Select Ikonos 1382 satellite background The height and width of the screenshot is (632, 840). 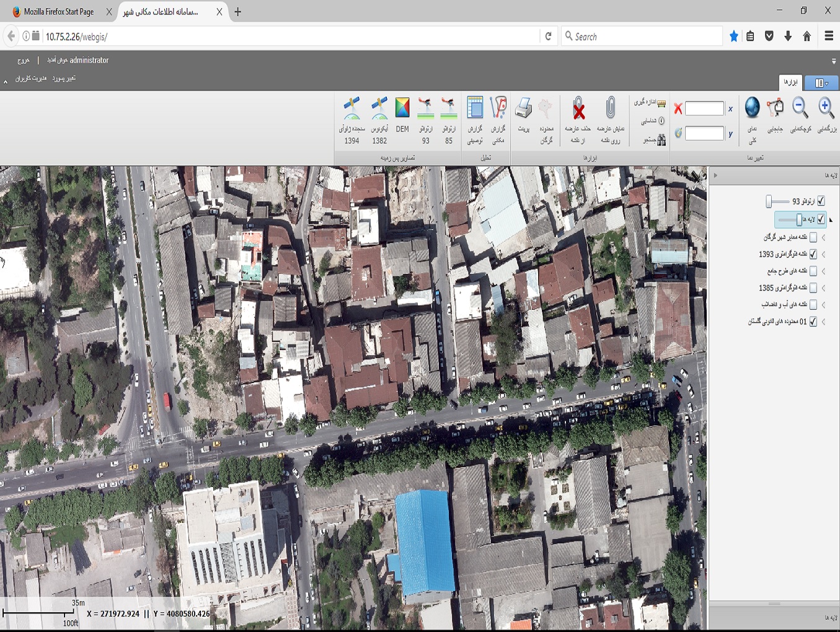(379, 109)
